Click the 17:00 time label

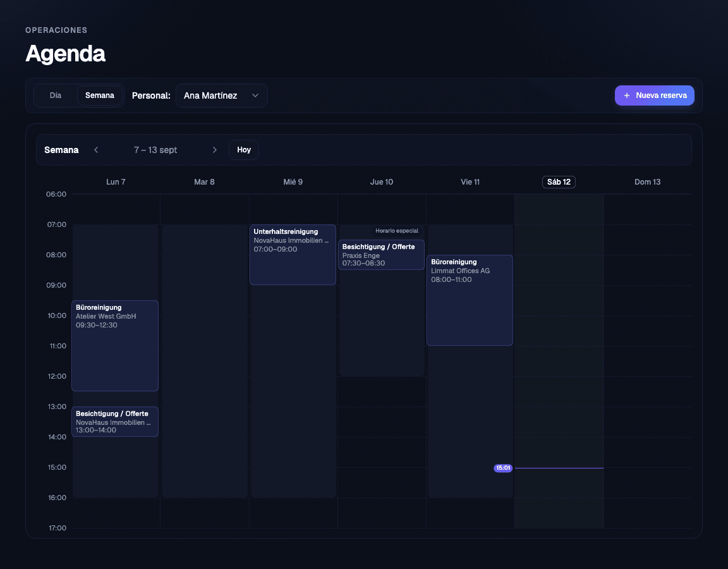point(57,528)
